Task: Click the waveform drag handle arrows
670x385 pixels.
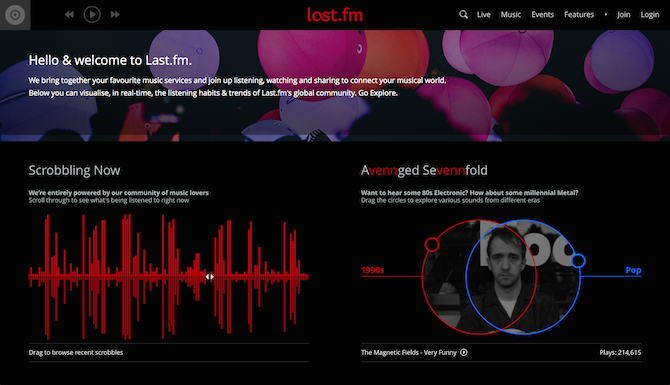Action: (x=209, y=276)
